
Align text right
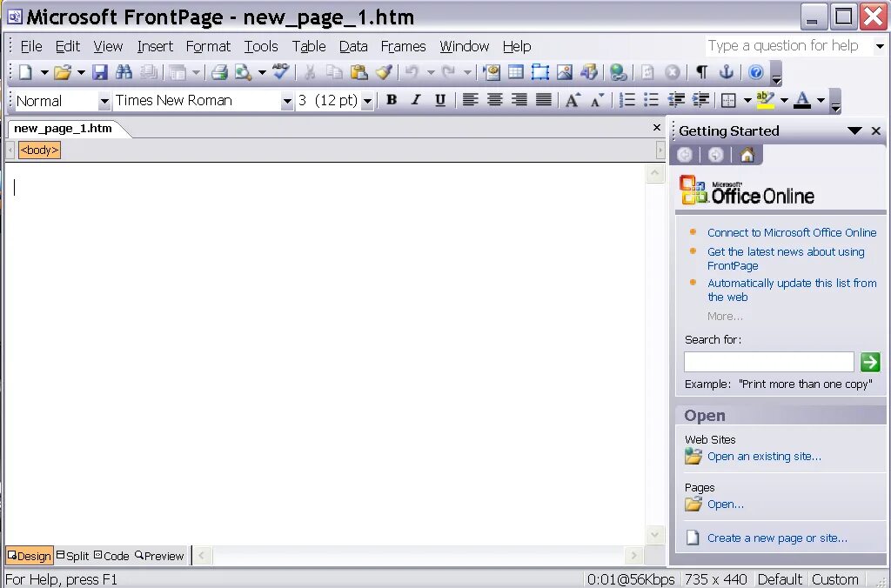coord(519,101)
